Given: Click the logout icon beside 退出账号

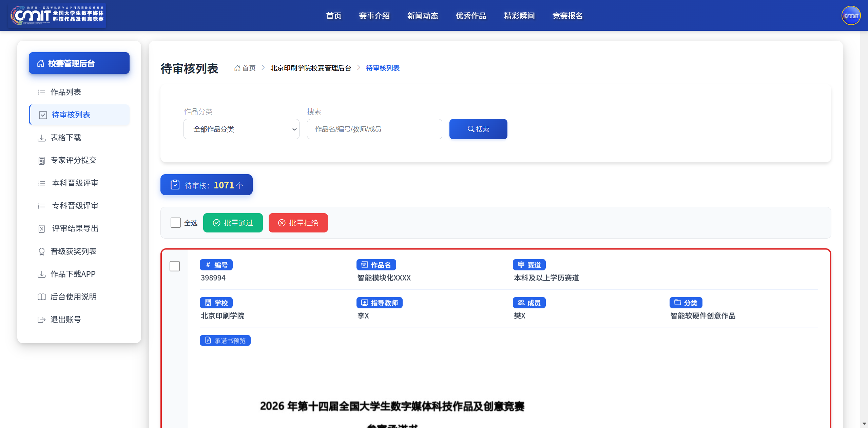Looking at the screenshot, I should click(x=41, y=320).
